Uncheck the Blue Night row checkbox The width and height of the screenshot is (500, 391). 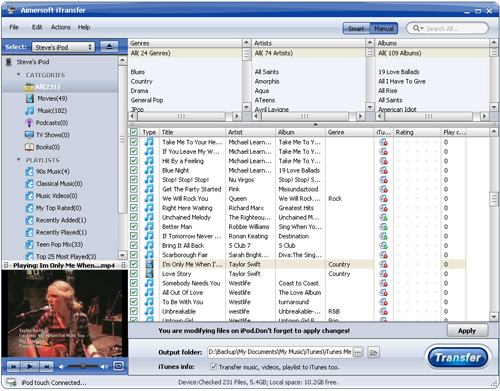[x=134, y=170]
